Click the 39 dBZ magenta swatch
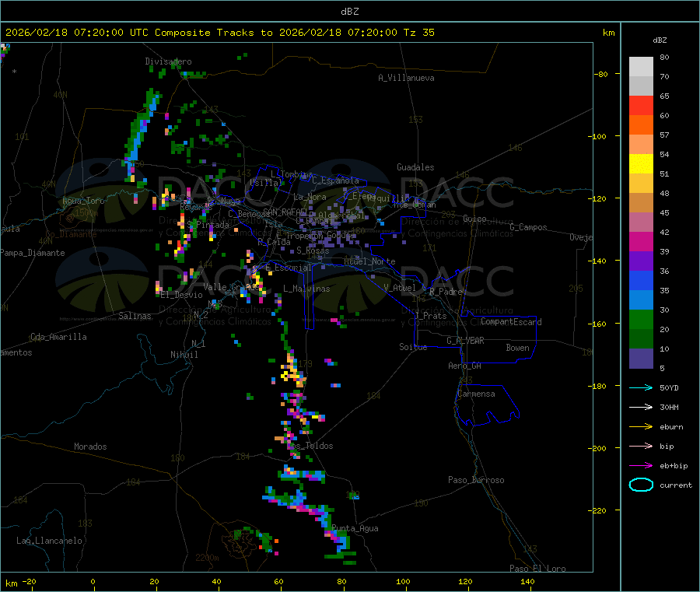This screenshot has width=700, height=592. point(641,241)
